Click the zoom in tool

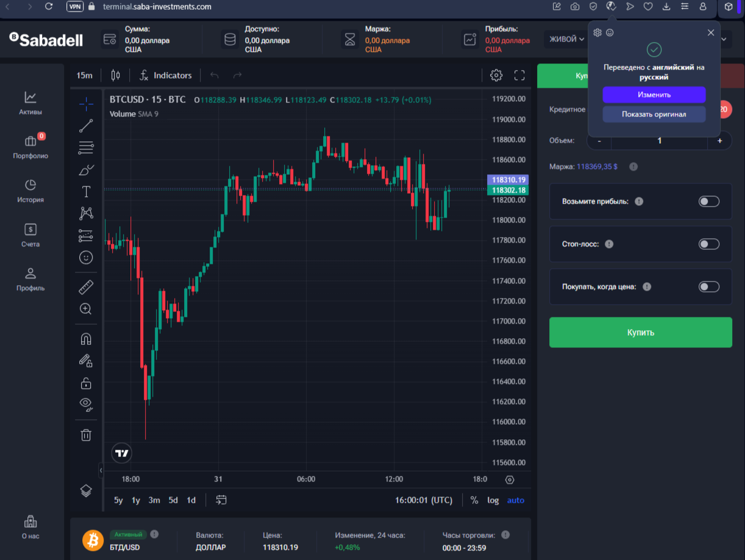click(x=86, y=309)
